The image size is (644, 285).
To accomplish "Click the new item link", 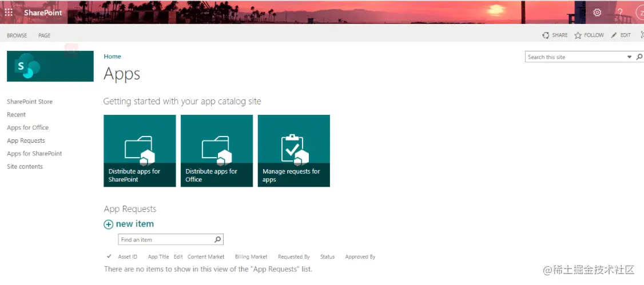I will coord(135,224).
